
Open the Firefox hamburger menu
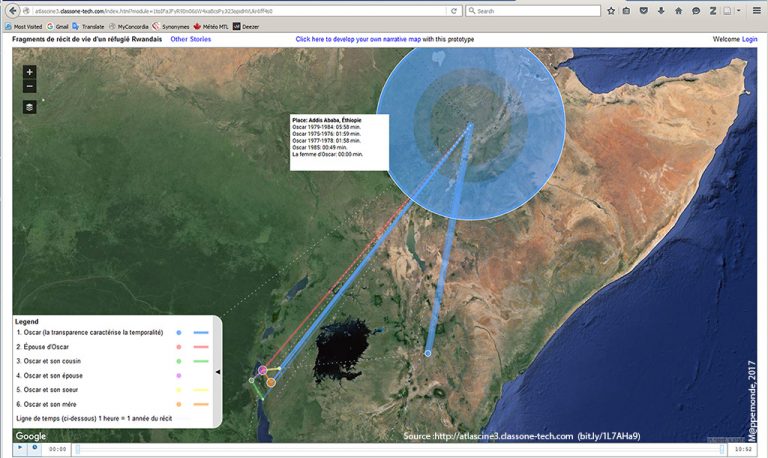pos(753,11)
